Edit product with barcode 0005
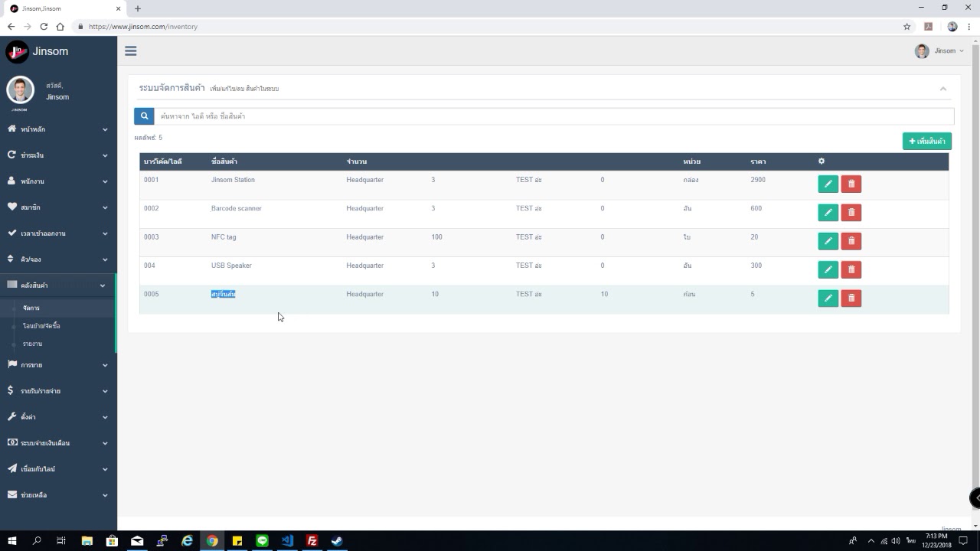This screenshot has height=551, width=980. pos(828,298)
